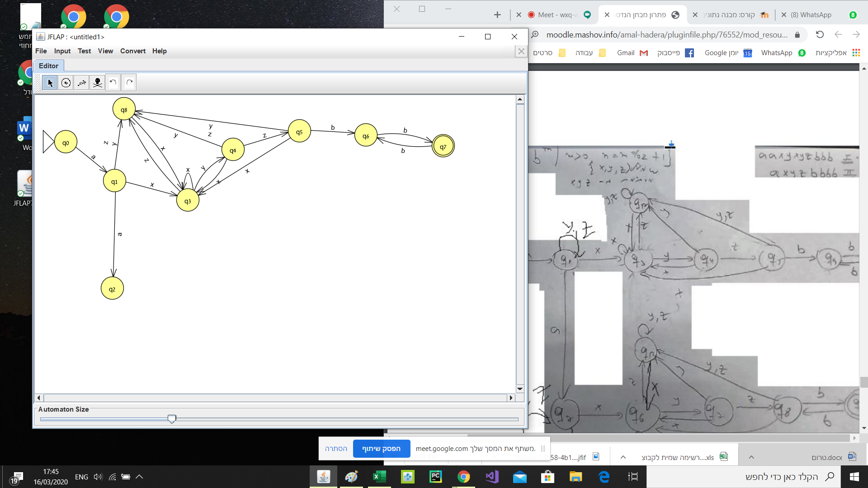This screenshot has height=488, width=868.
Task: Switch to the Editor tab
Action: pyautogui.click(x=48, y=66)
